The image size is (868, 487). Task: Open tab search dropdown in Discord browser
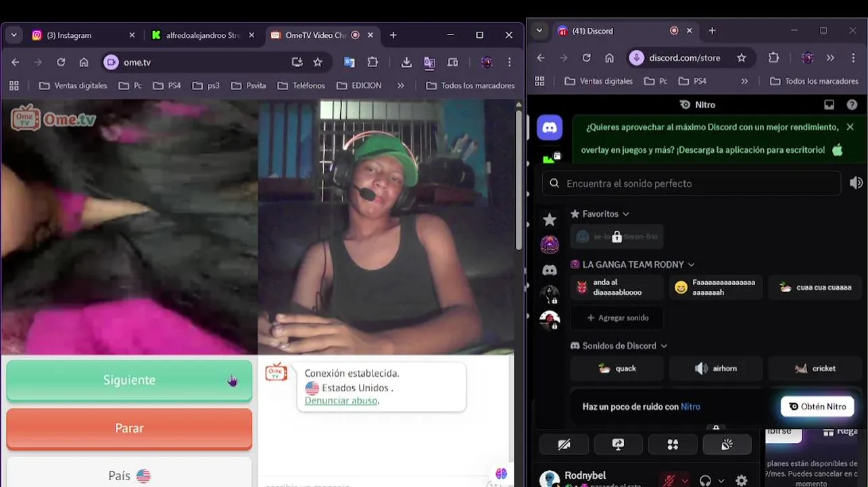(x=539, y=30)
